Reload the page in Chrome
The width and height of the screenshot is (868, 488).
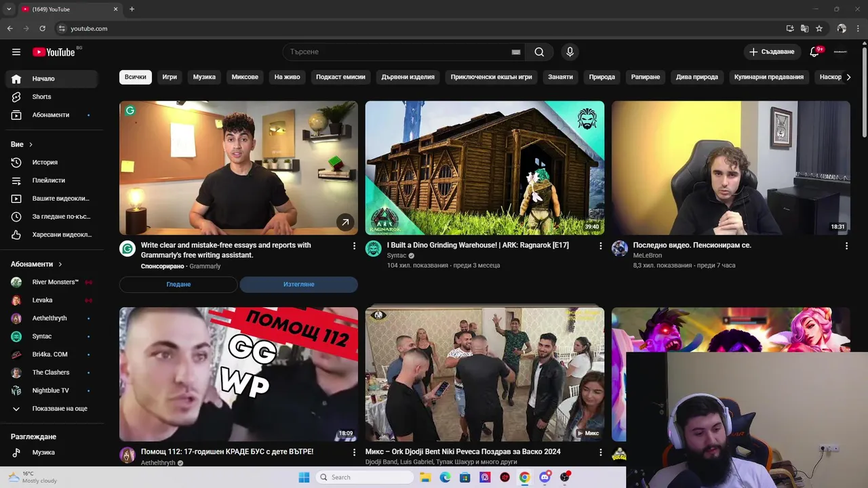[42, 28]
